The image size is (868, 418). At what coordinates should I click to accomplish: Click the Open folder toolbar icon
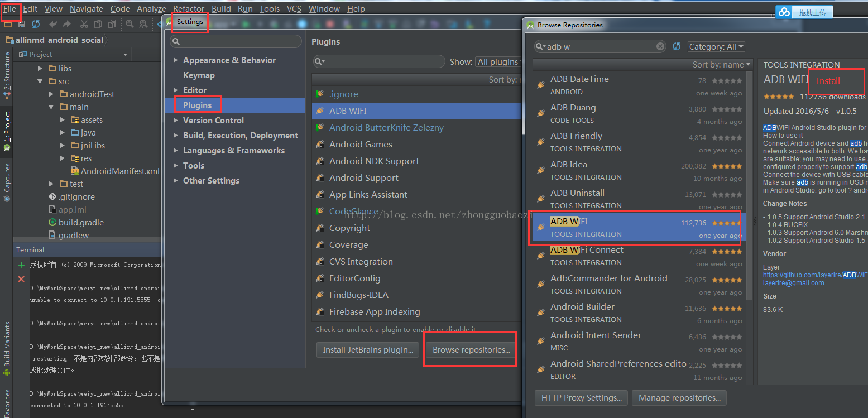pos(8,24)
